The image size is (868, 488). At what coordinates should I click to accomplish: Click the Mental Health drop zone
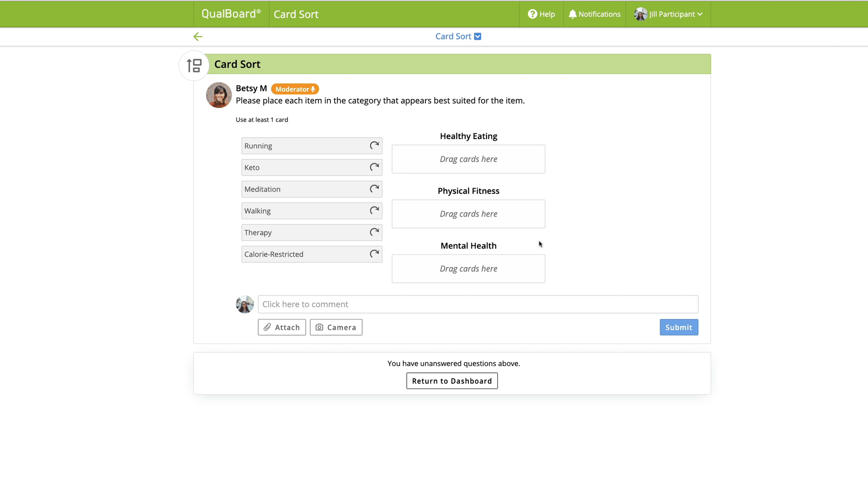(x=468, y=269)
